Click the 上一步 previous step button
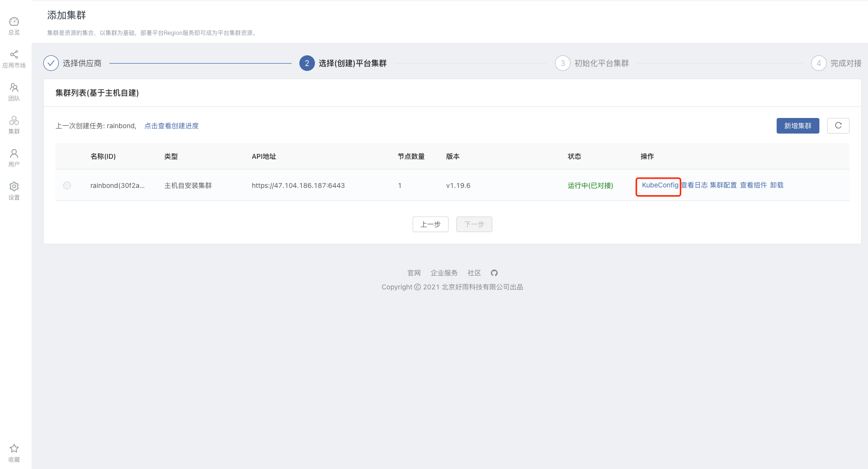This screenshot has height=469, width=868. (431, 224)
